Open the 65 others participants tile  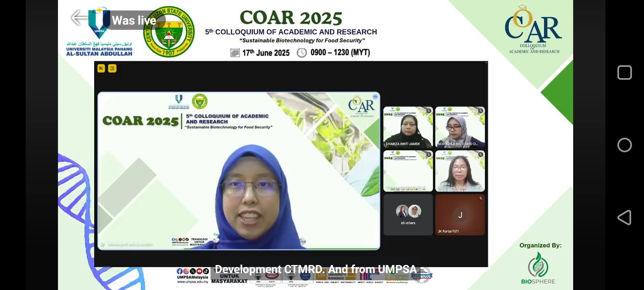tap(408, 215)
